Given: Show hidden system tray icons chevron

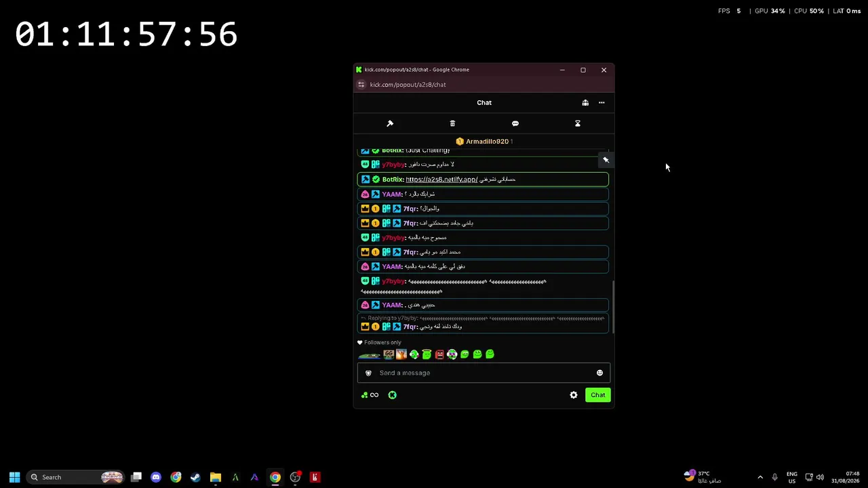Looking at the screenshot, I should click(x=760, y=477).
